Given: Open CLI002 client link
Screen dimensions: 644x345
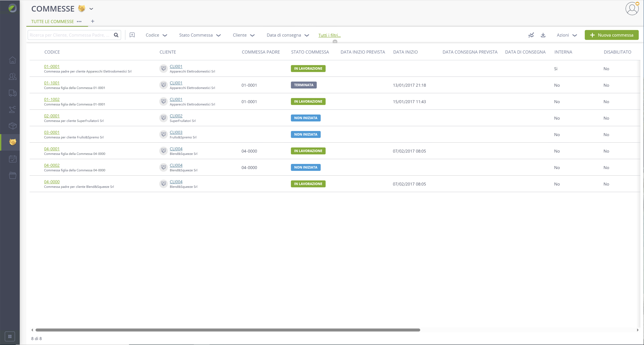Looking at the screenshot, I should [176, 116].
